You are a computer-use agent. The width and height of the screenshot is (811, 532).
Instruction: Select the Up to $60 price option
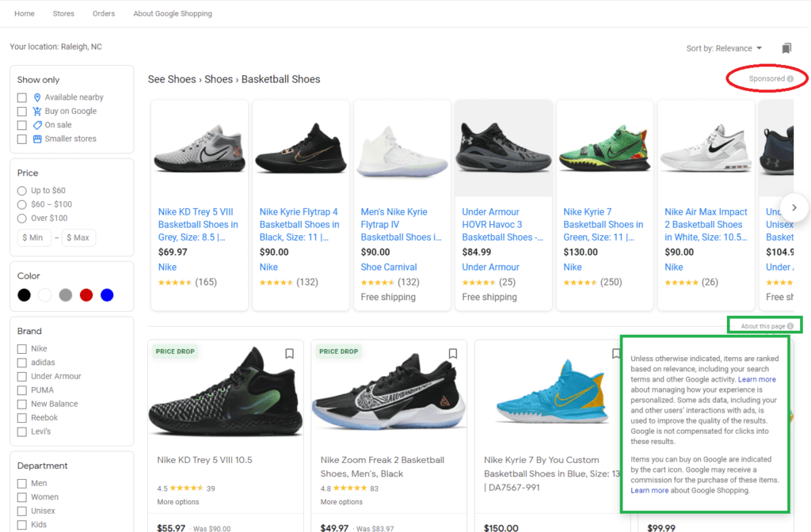[21, 191]
